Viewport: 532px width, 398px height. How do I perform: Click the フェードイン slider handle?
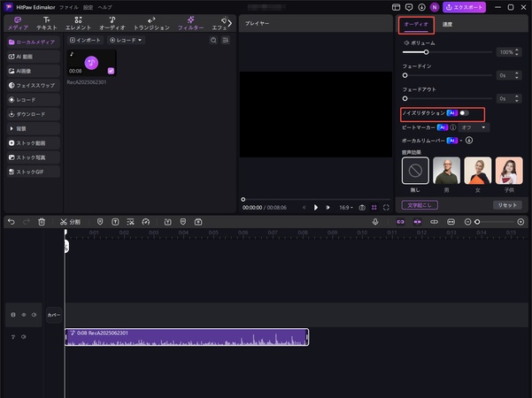pyautogui.click(x=405, y=75)
